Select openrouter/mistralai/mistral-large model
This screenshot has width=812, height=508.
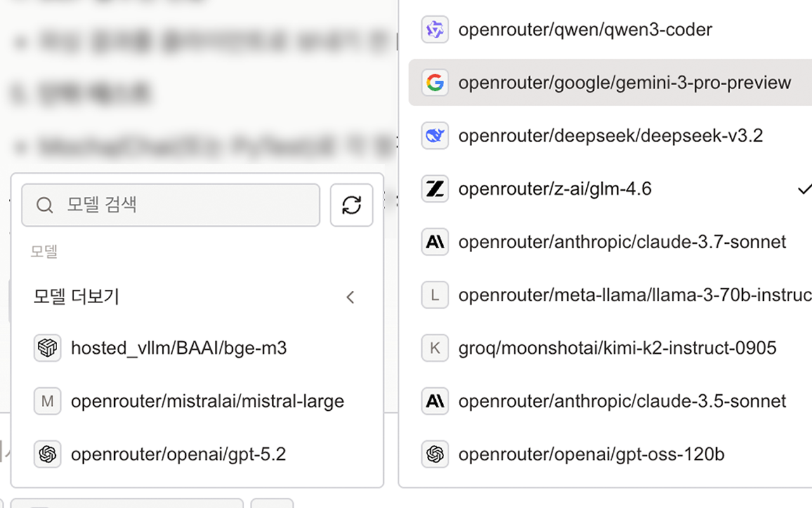197,401
